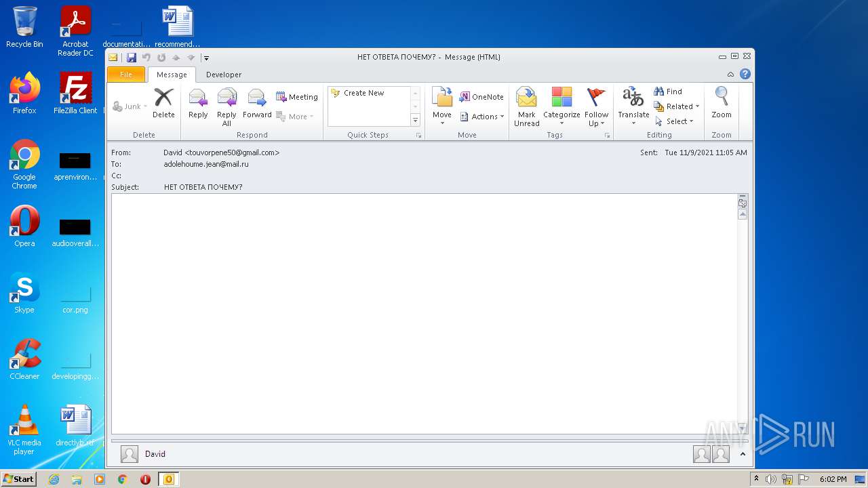Select the CCleaner desktop shortcut

[24, 359]
